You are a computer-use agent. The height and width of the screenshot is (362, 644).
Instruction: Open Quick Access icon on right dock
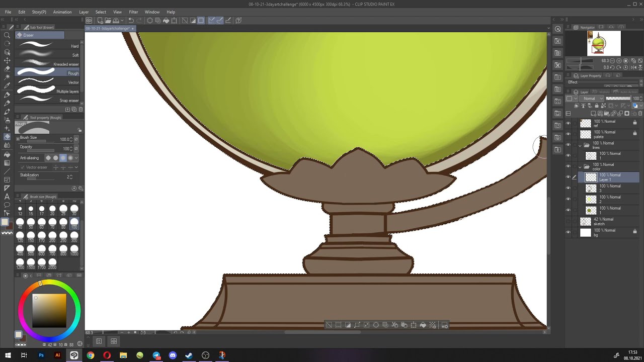558,29
